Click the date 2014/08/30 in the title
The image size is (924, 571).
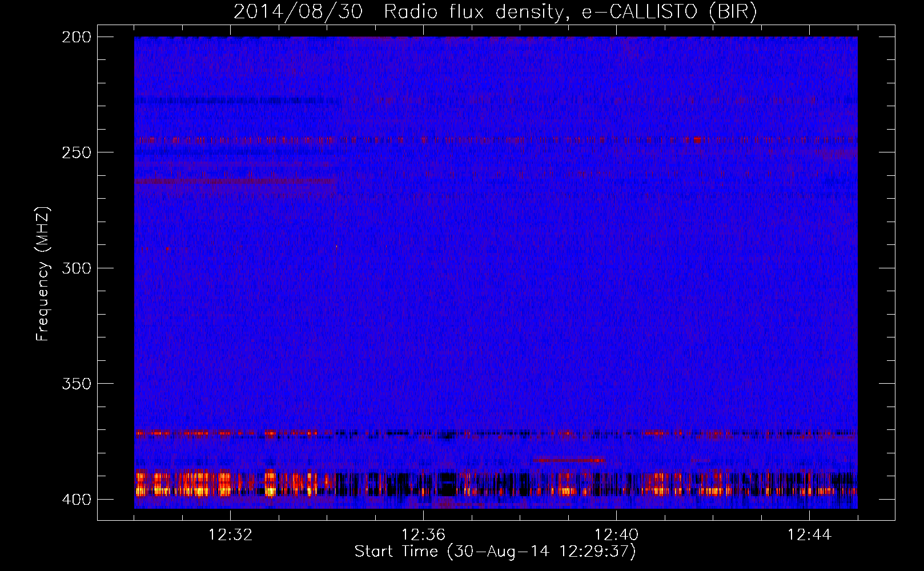tap(298, 12)
